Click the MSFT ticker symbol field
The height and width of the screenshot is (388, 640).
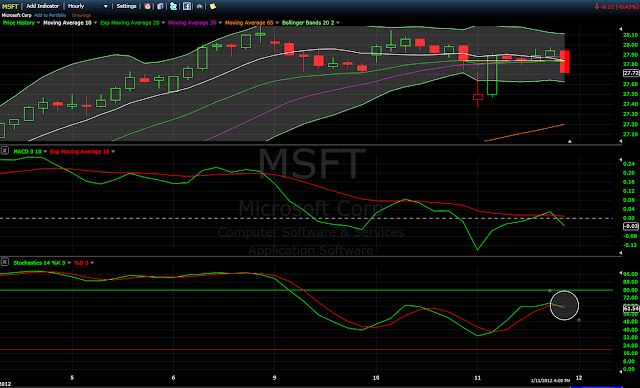(10, 7)
